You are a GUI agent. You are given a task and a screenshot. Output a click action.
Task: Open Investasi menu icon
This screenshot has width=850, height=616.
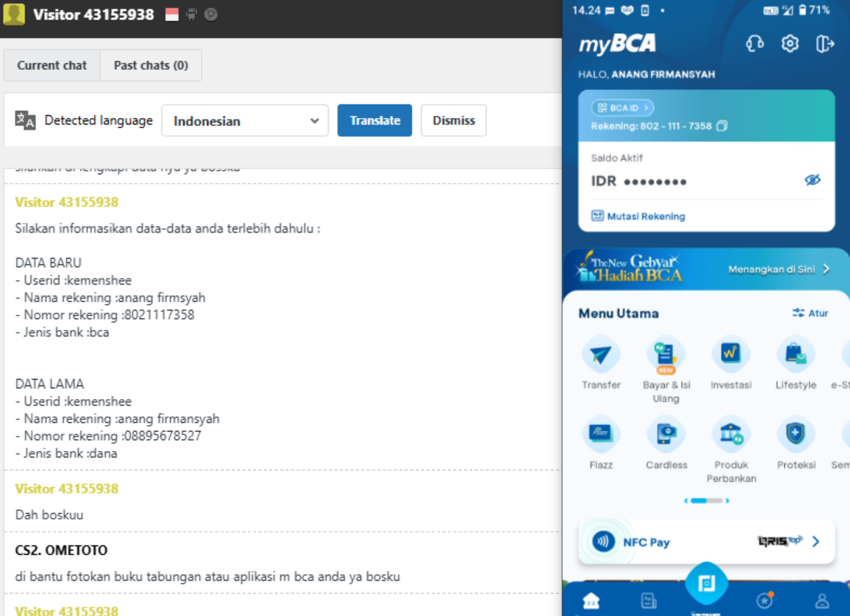click(x=731, y=354)
